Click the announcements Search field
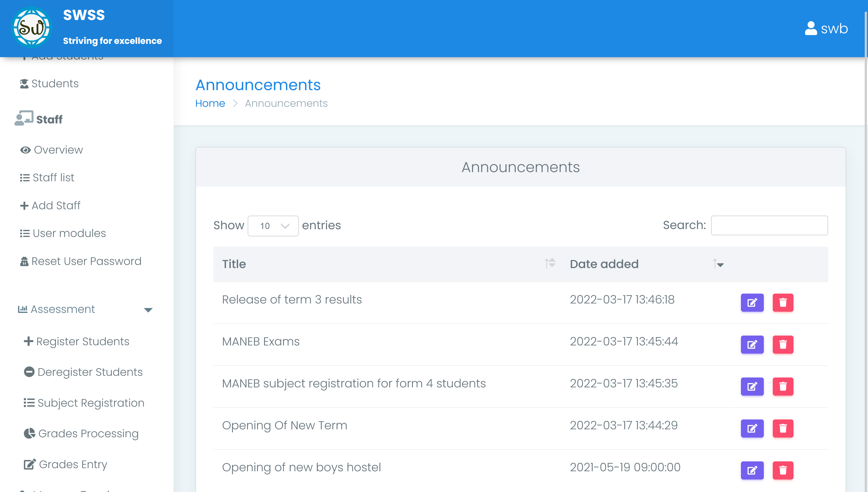Image resolution: width=868 pixels, height=492 pixels. [x=769, y=225]
